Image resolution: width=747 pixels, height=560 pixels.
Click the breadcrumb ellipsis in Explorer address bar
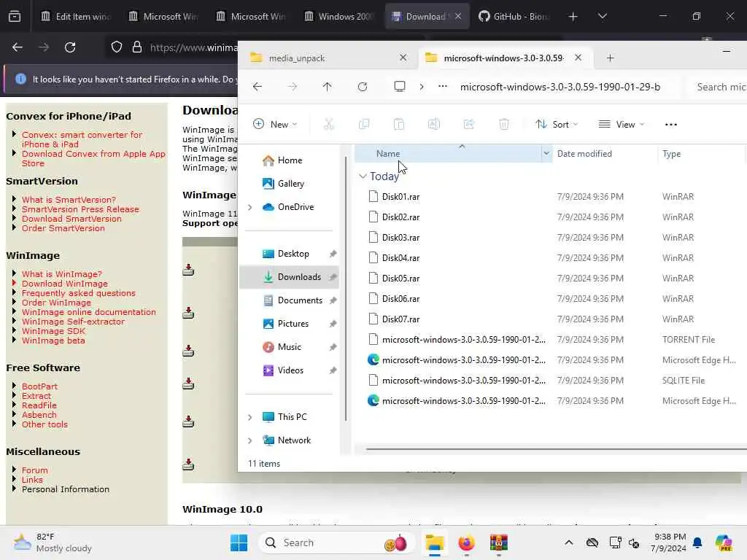pos(443,87)
